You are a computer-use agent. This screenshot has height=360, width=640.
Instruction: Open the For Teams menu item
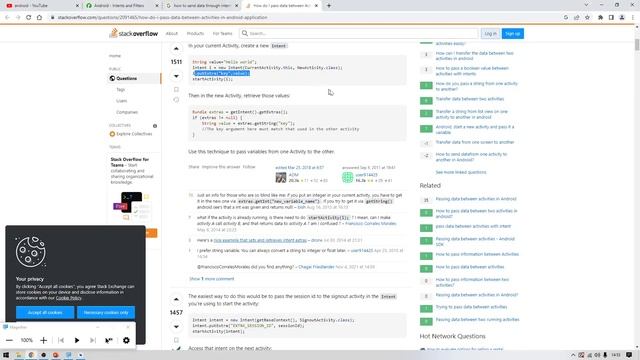coord(222,33)
